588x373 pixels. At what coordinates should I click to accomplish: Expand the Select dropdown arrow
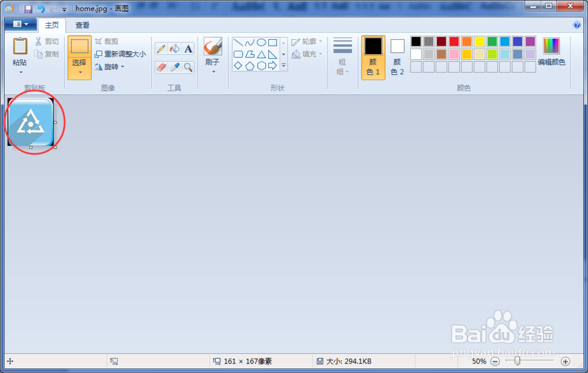(x=80, y=72)
